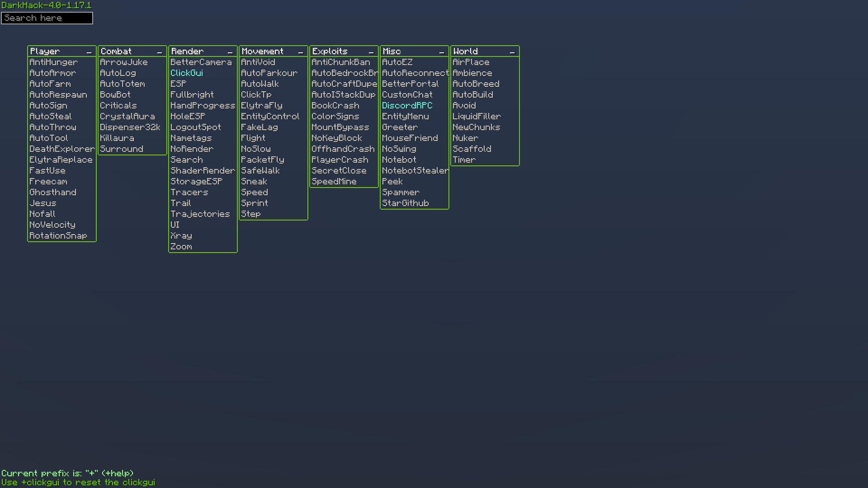
Task: Activate the AutoTotem module
Action: point(123,84)
